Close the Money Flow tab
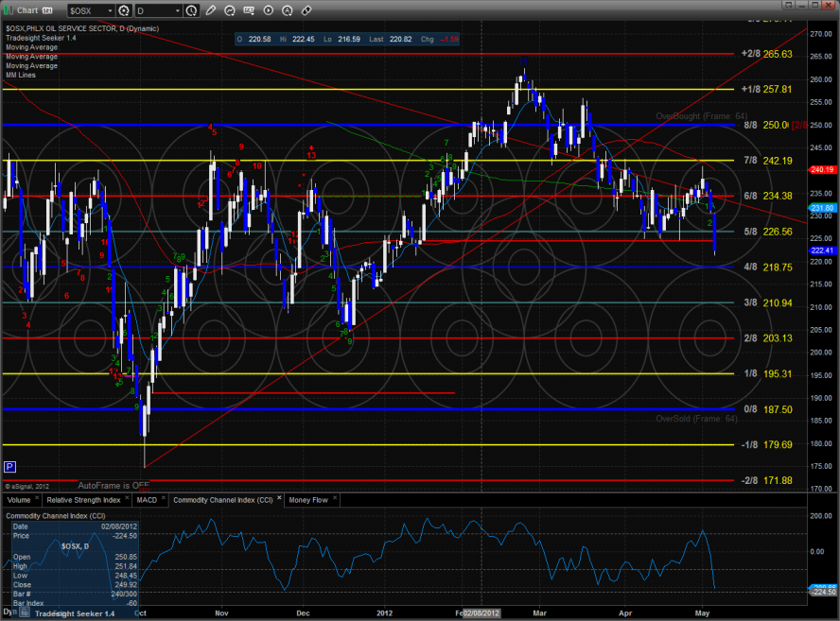Image resolution: width=840 pixels, height=621 pixels. pos(335,495)
